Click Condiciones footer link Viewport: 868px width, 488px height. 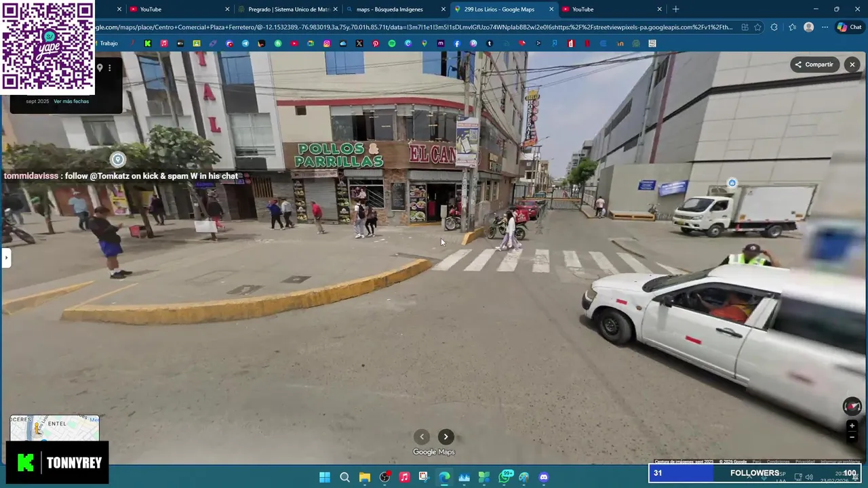pos(778,462)
